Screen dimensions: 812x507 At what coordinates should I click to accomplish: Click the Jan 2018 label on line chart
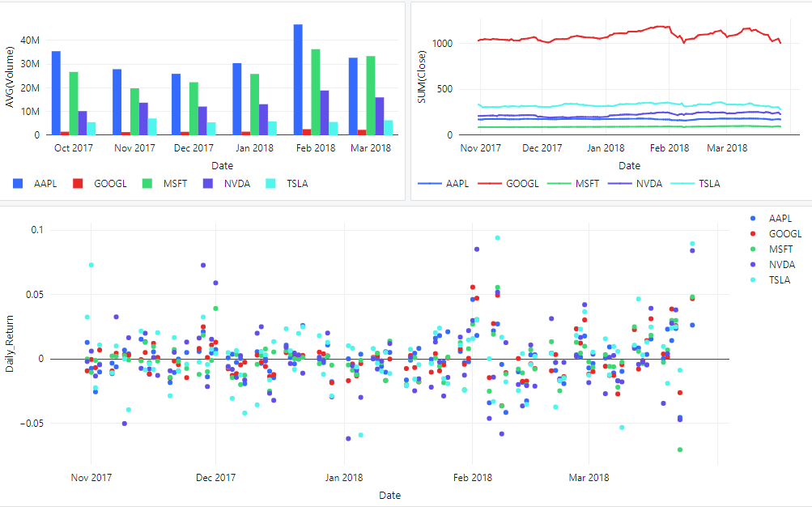tap(606, 148)
